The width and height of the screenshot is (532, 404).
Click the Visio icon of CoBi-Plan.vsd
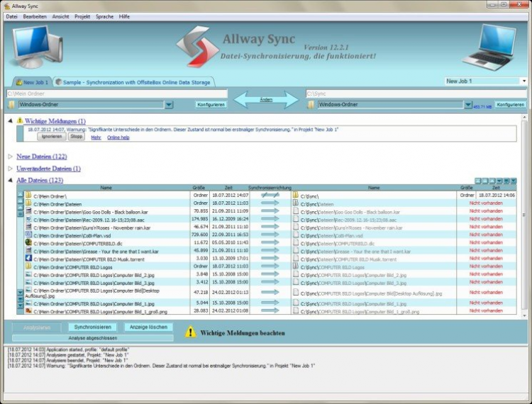28,235
